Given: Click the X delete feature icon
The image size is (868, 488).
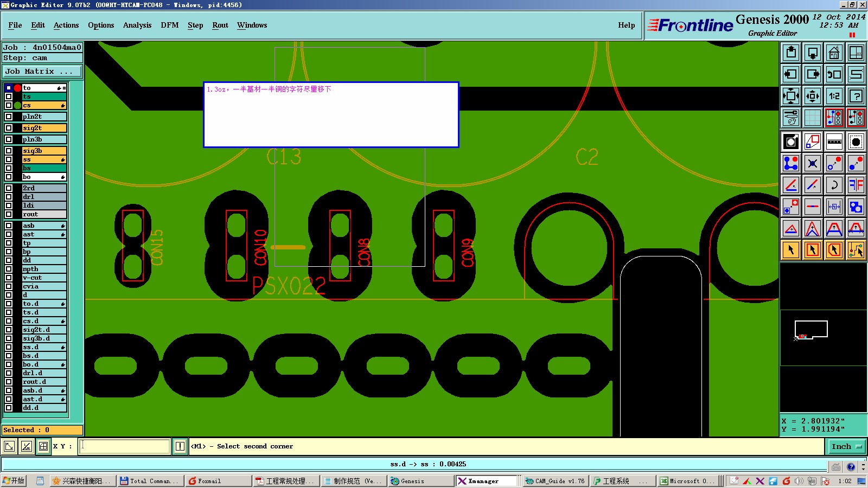Looking at the screenshot, I should point(813,163).
